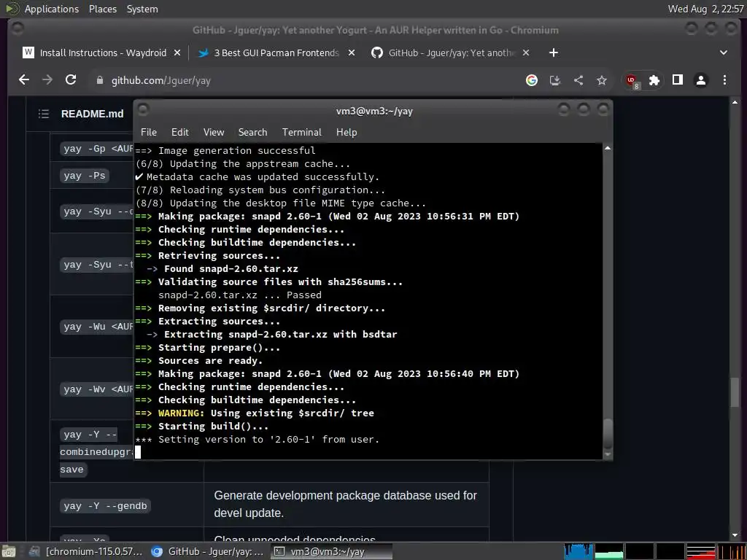Click the terminal scrollbar down arrow
Screen dimensions: 747x560
[x=608, y=455]
